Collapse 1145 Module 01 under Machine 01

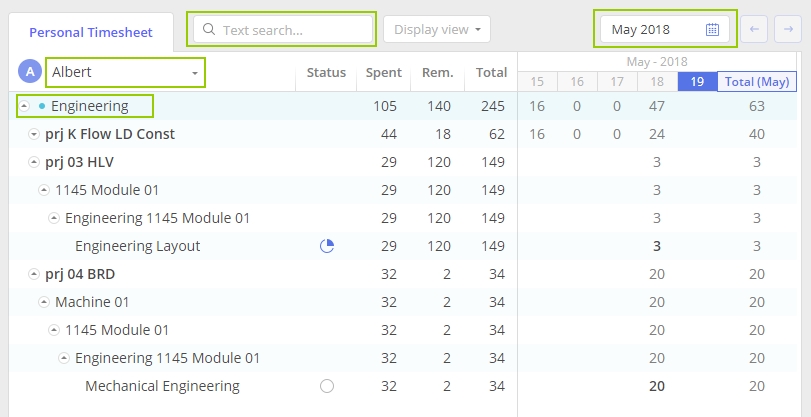pos(54,330)
